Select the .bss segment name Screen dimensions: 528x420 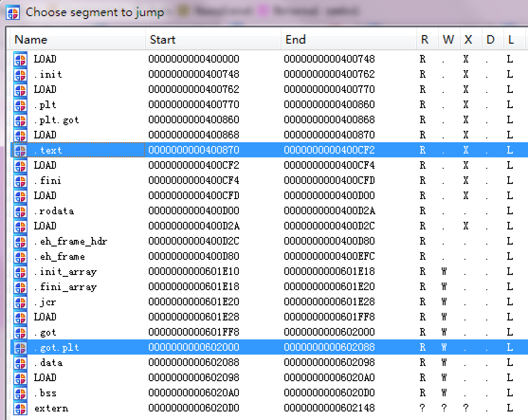click(45, 393)
